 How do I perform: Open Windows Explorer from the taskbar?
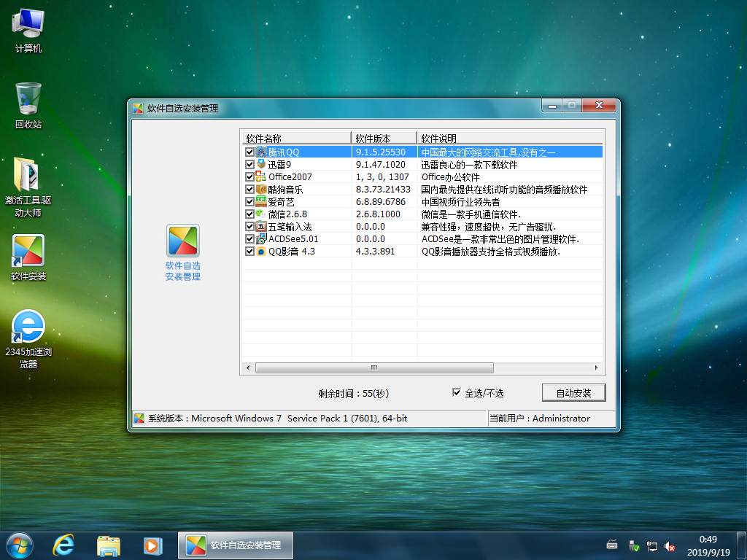(109, 545)
